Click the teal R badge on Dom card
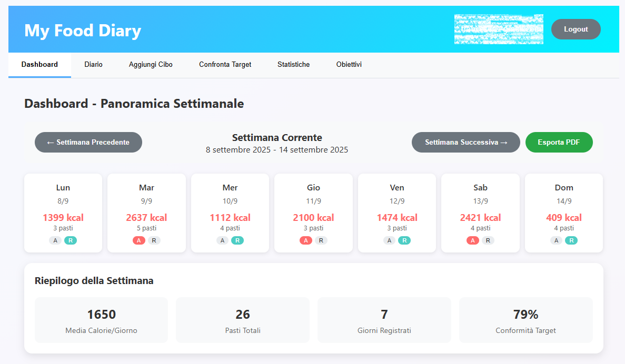The image size is (625, 364). click(x=571, y=240)
